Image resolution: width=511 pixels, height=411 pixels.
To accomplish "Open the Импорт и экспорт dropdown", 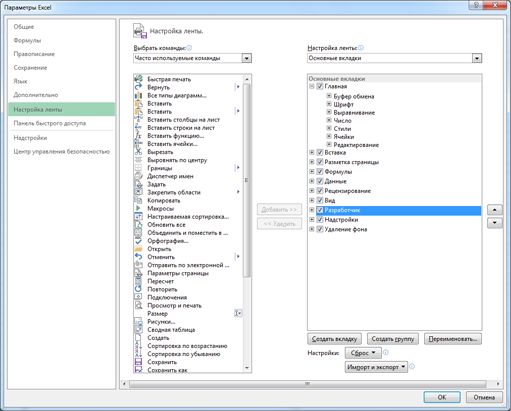I will click(x=376, y=367).
